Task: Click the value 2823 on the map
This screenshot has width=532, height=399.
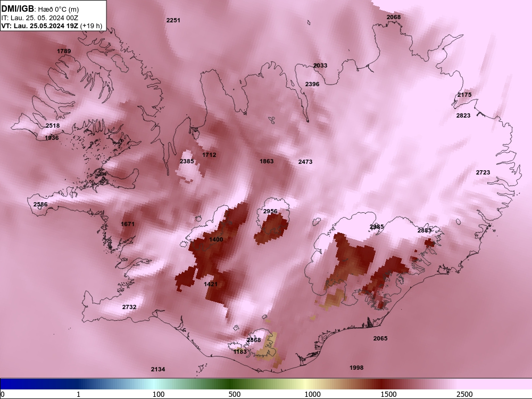Action: coord(463,115)
